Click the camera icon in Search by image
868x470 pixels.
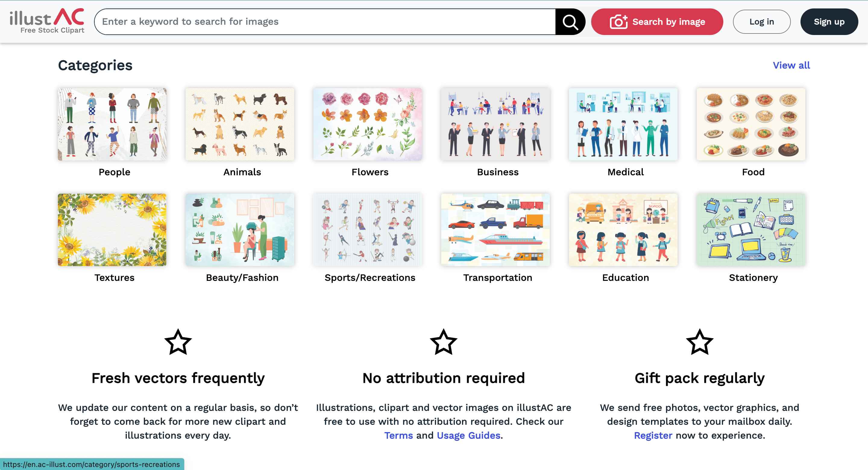click(618, 22)
